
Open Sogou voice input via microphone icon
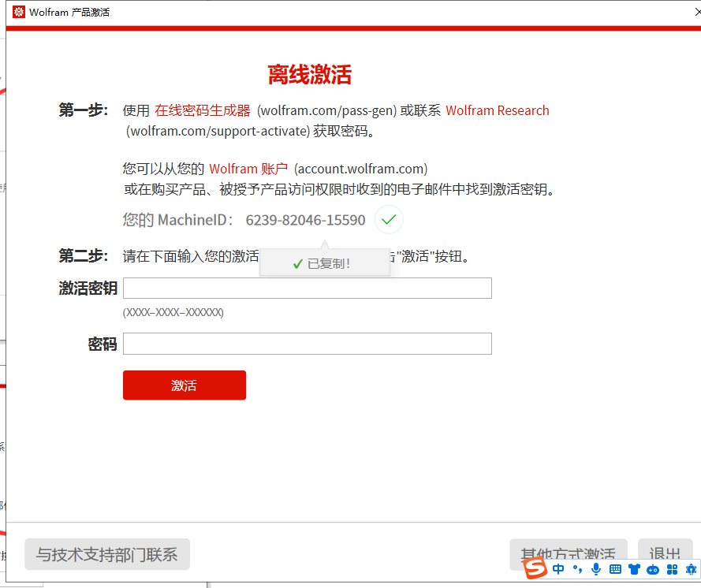click(x=595, y=569)
